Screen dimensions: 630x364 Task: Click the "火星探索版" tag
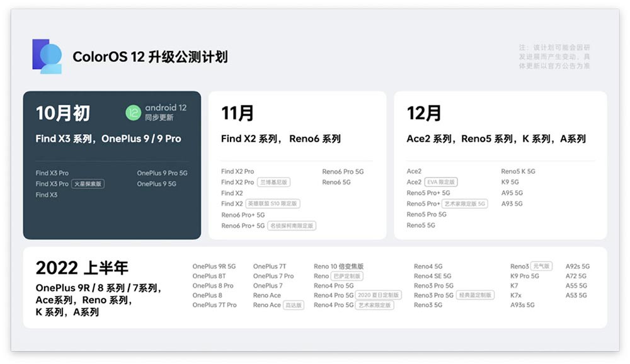(x=88, y=184)
